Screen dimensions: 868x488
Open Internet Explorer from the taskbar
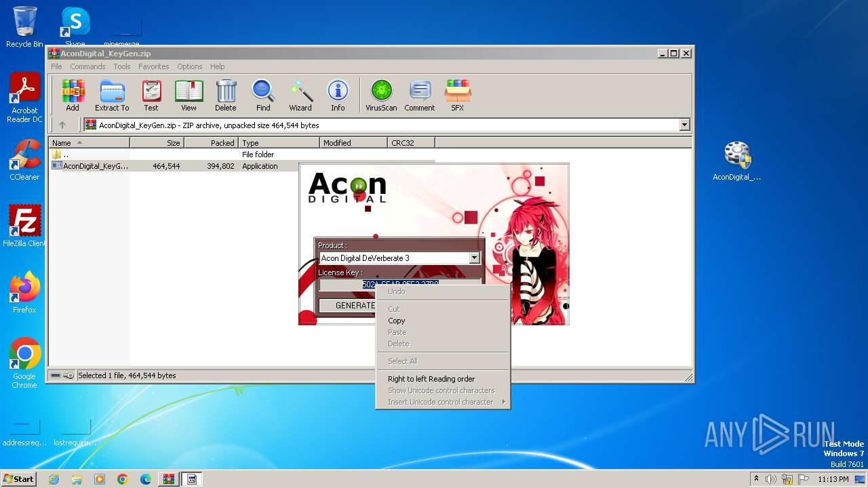pos(54,479)
